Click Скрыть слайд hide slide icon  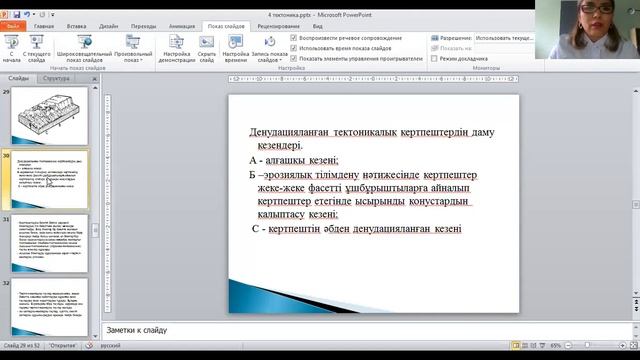click(207, 42)
